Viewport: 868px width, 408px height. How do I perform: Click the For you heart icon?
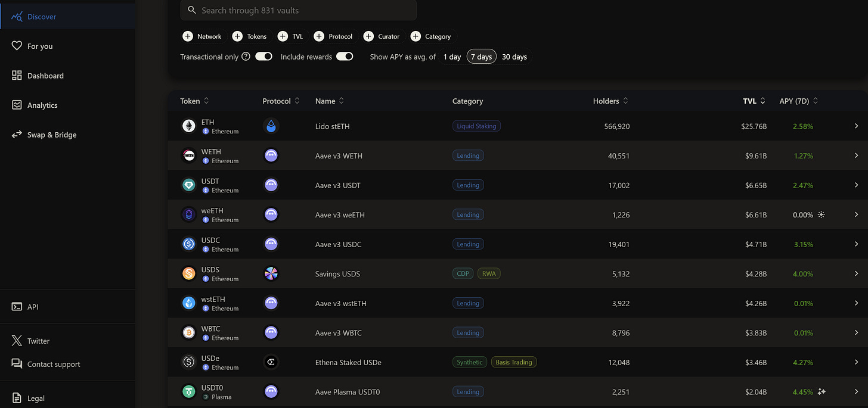click(17, 46)
